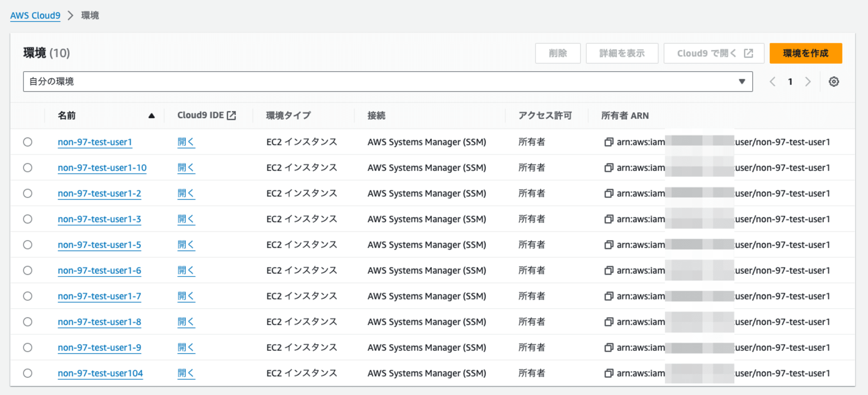Copy ARN icon for non-97-test-user1-9 row

coord(609,347)
